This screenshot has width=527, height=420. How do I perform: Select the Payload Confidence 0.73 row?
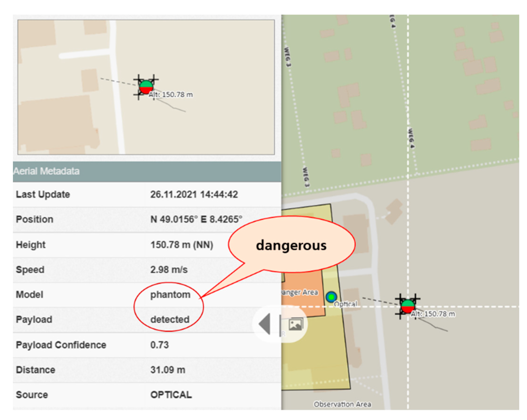[x=160, y=345]
